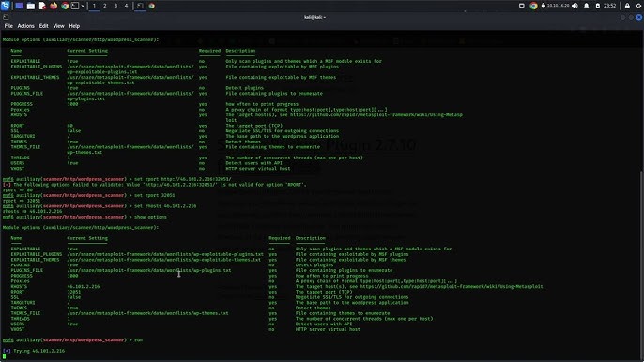
Task: Open the Kali applications menu icon
Action: [x=5, y=6]
